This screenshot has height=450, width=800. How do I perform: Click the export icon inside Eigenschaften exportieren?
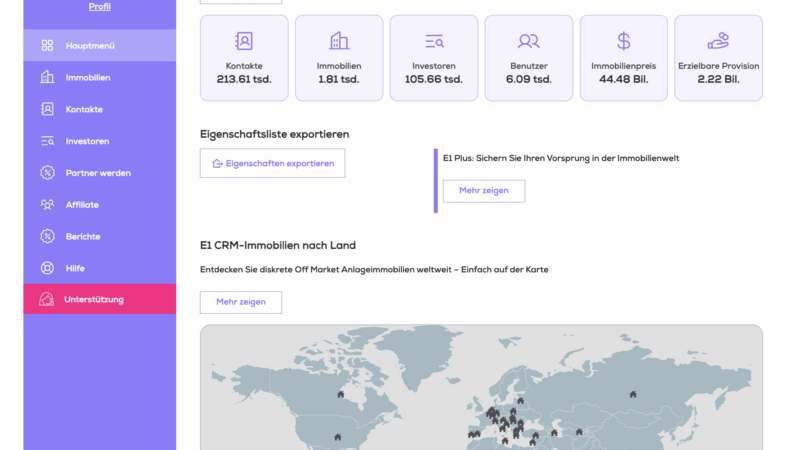(x=217, y=163)
